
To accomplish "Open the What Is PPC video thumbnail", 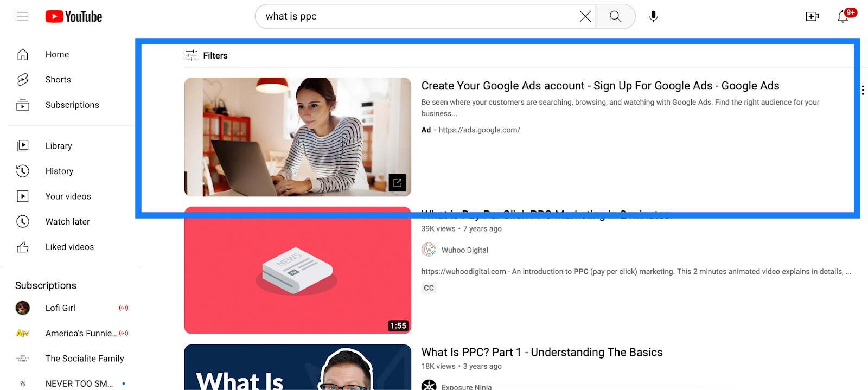I will coord(297,367).
